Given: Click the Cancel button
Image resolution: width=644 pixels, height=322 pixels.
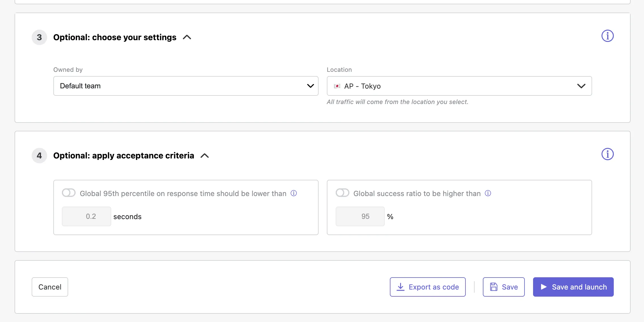Looking at the screenshot, I should (x=50, y=287).
